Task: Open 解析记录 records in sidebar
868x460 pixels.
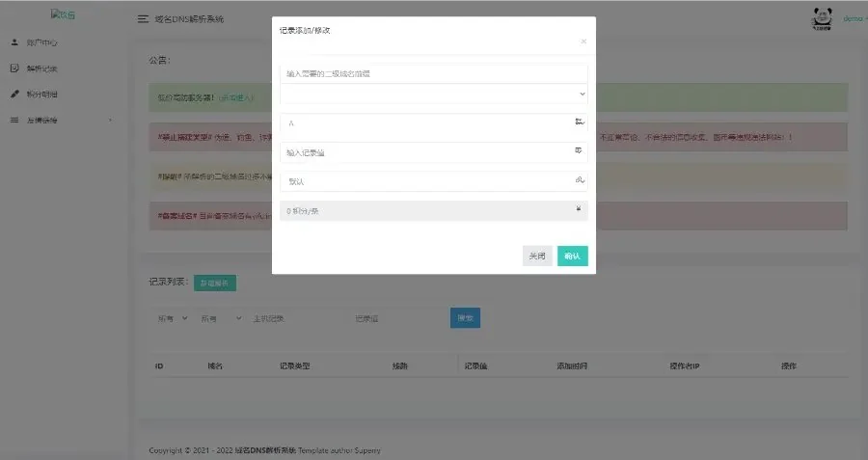Action: tap(42, 68)
